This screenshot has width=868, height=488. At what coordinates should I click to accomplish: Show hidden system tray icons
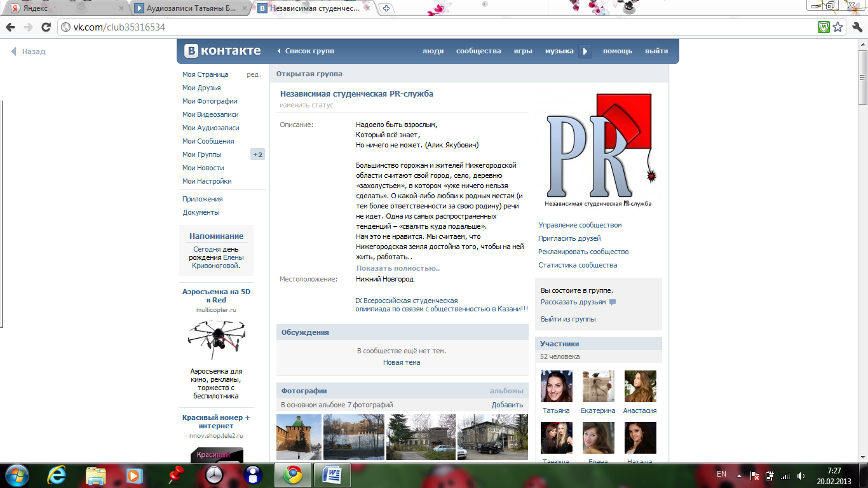click(739, 475)
